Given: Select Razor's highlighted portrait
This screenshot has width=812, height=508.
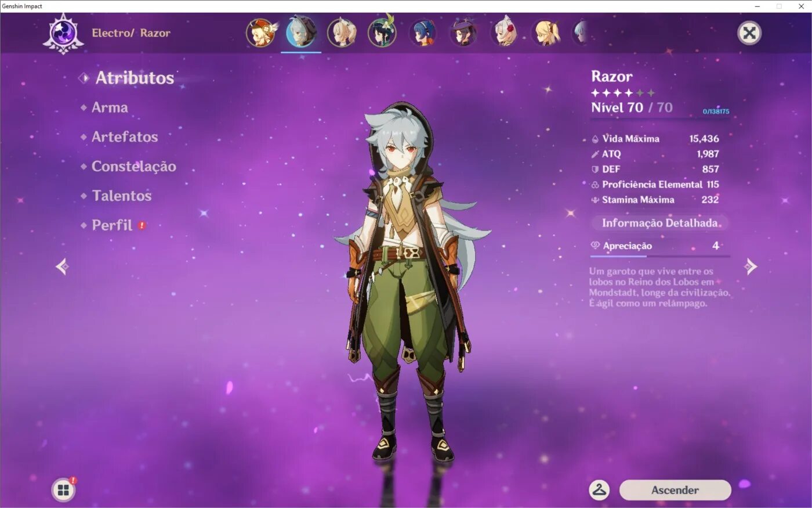Looking at the screenshot, I should 301,33.
